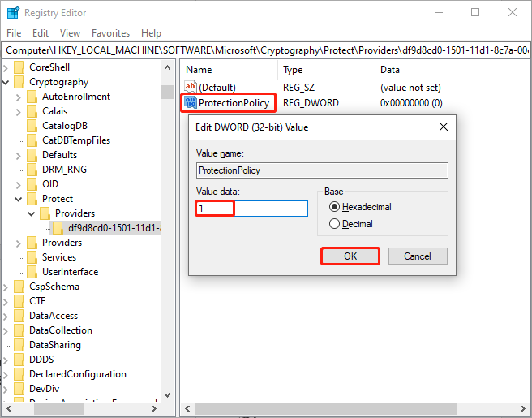Click the CatalogDB folder icon
This screenshot has height=418, width=532.
point(32,126)
